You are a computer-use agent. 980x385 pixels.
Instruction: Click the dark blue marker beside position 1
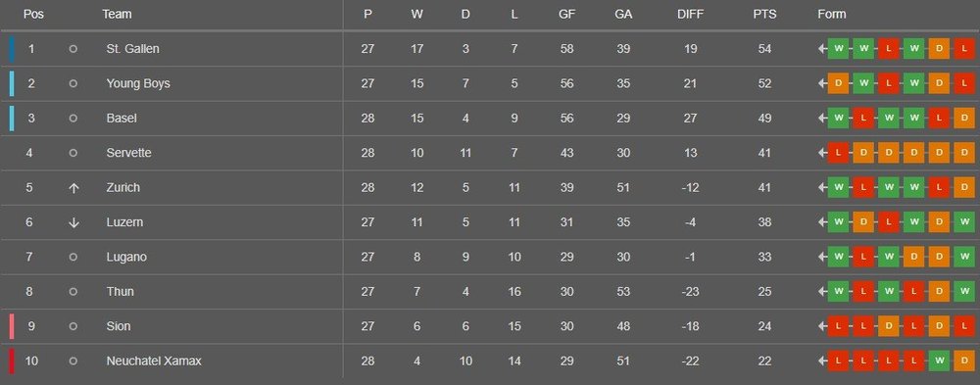coord(12,49)
